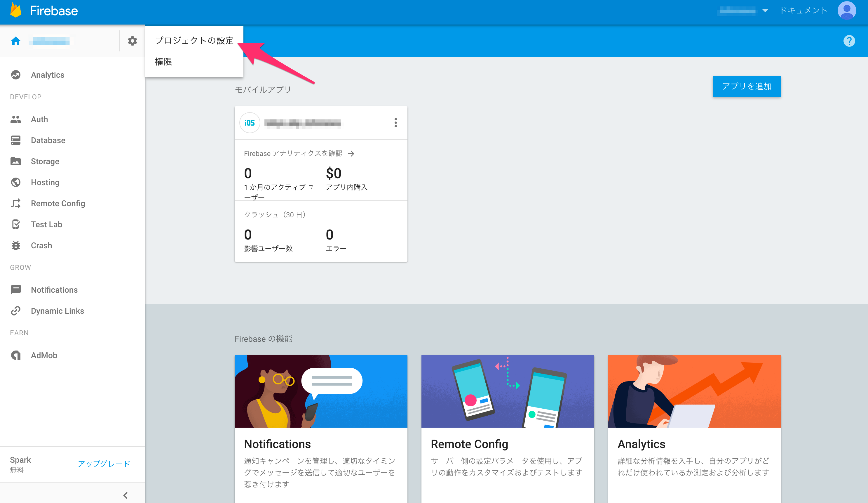Click アプリを追加 button
Screen dimensions: 868x503
coord(746,86)
